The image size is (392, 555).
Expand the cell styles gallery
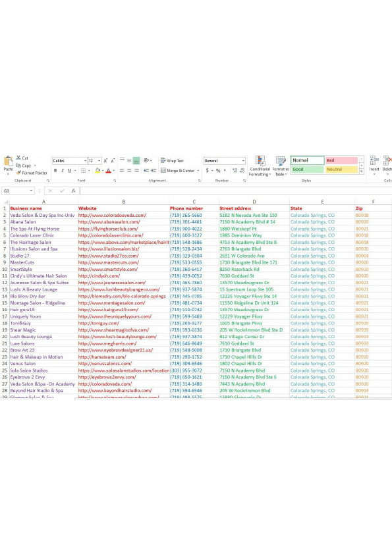point(362,171)
